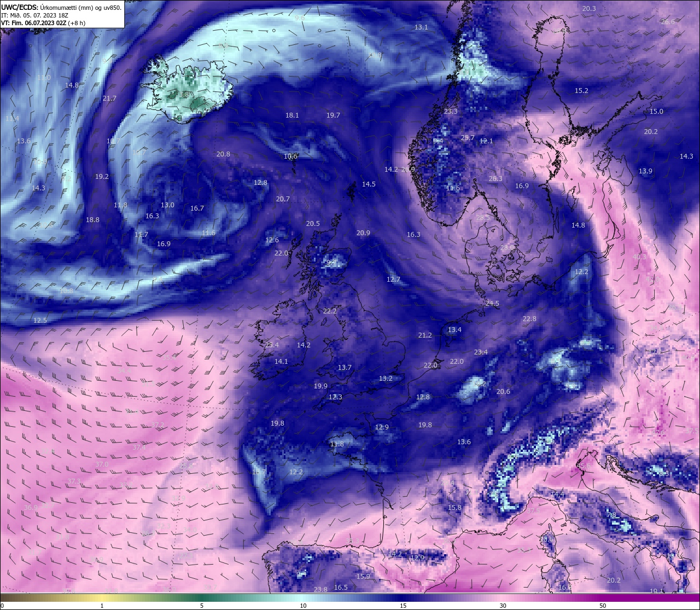Click the map value 19.2
Viewport: 700px width, 610px height.
coord(102,177)
